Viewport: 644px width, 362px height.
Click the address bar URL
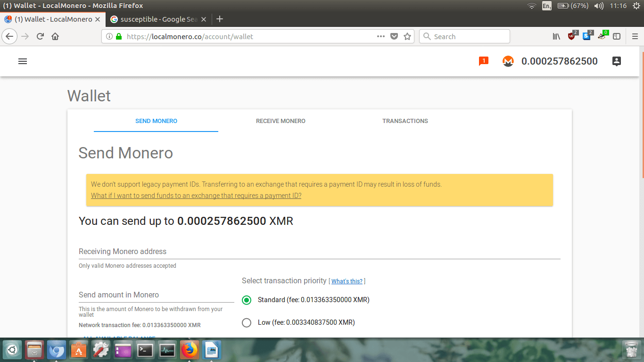(x=190, y=36)
